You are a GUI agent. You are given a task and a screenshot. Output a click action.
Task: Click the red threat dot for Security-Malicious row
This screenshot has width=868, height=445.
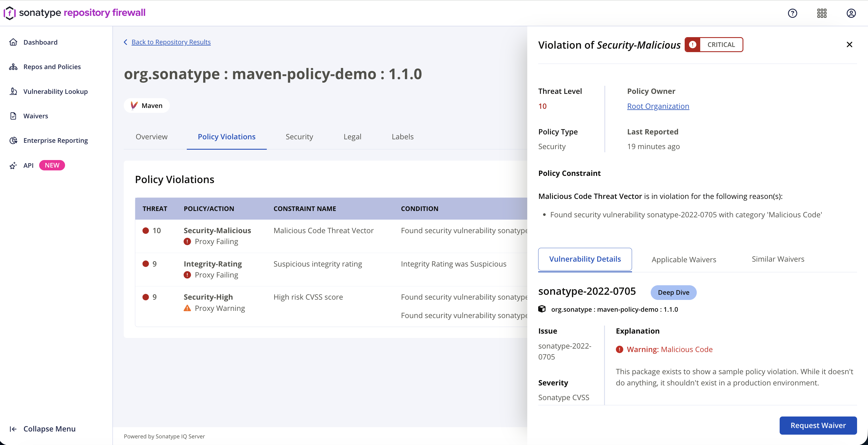(146, 231)
